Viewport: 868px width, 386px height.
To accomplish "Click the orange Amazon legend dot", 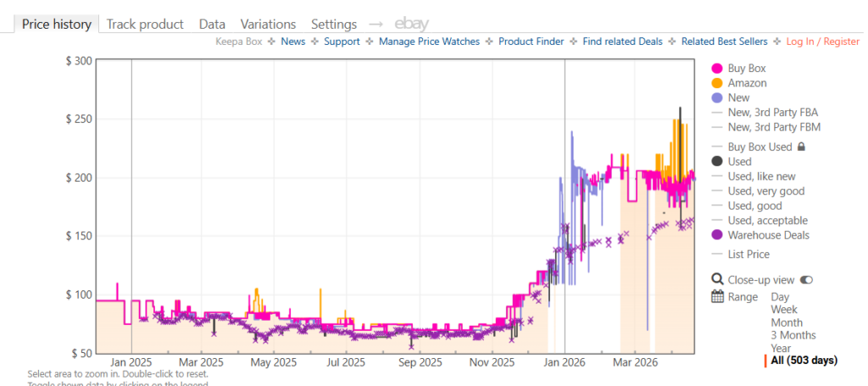I will tap(717, 83).
